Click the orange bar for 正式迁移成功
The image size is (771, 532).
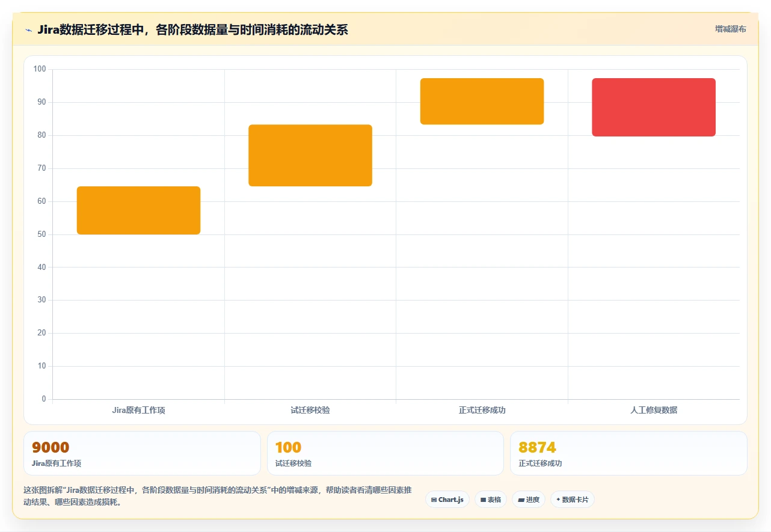click(x=482, y=101)
